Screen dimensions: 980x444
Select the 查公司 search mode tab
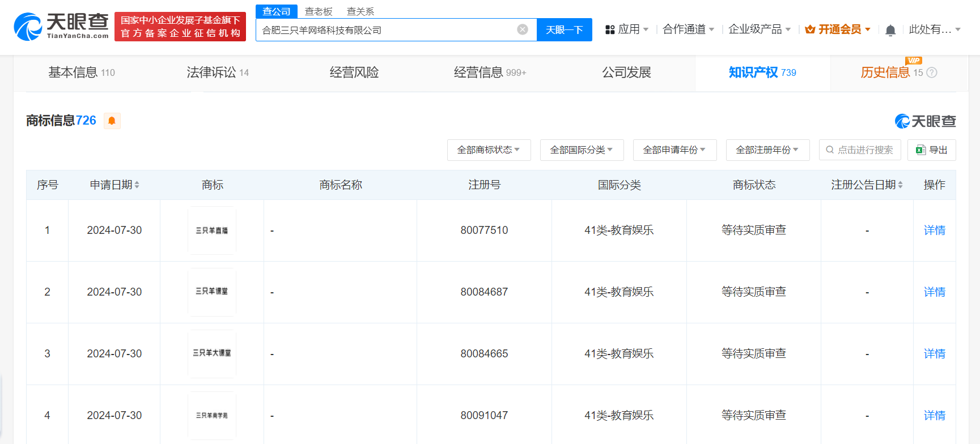pos(277,11)
